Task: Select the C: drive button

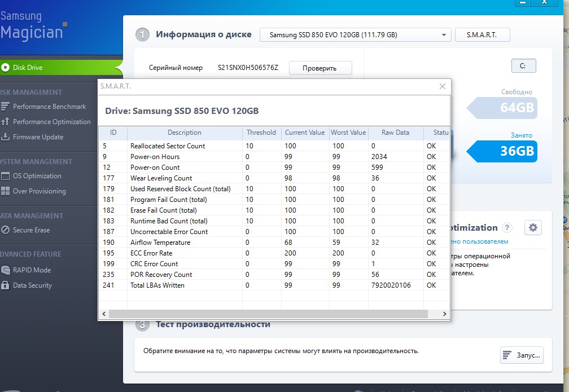Action: pyautogui.click(x=523, y=65)
